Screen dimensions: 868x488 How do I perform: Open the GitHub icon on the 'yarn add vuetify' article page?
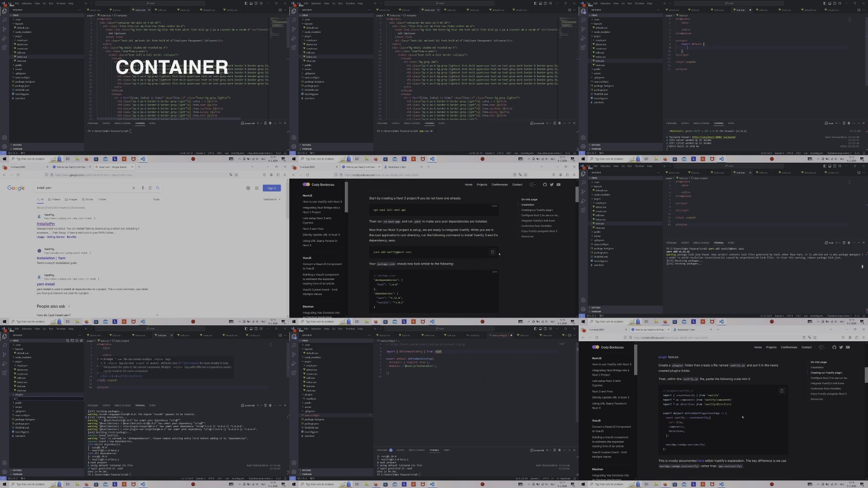[545, 184]
